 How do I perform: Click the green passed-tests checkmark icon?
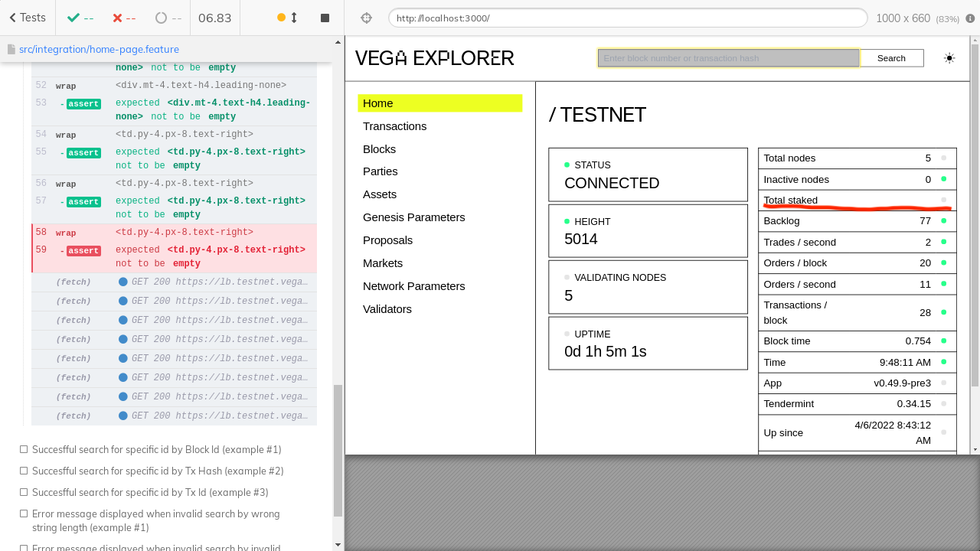[73, 17]
